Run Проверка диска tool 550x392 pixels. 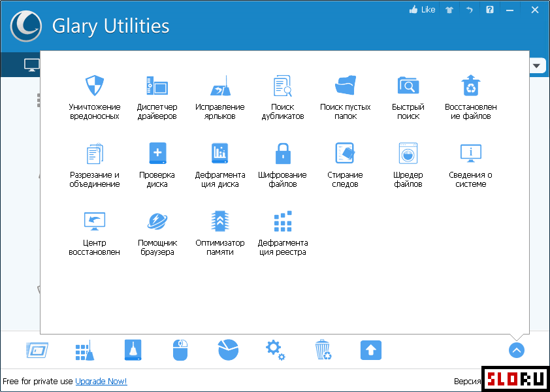tap(157, 165)
